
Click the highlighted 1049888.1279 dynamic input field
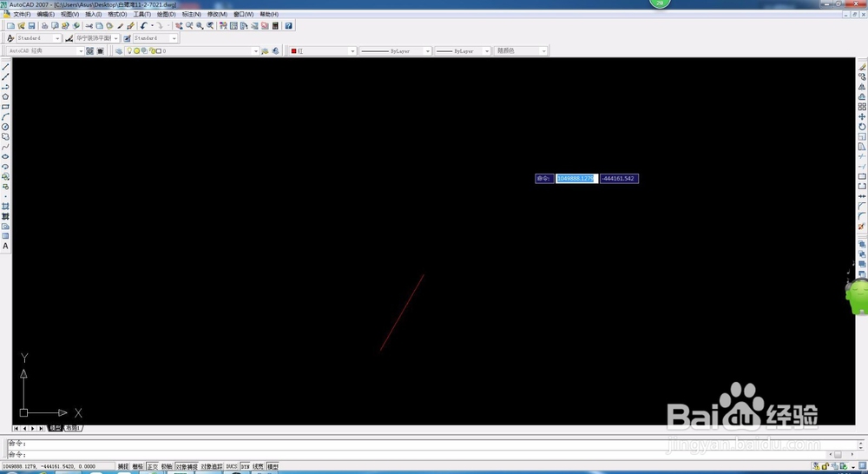click(577, 178)
